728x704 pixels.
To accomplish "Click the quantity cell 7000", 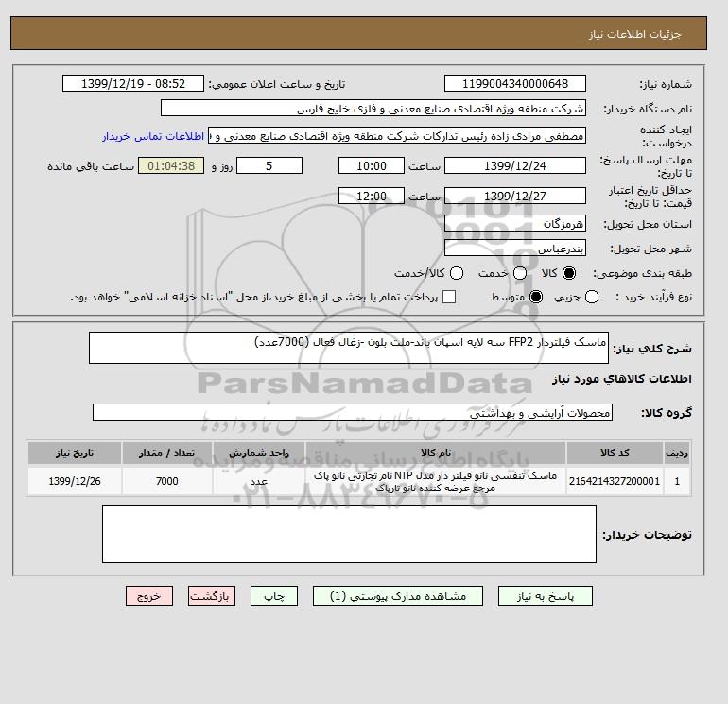I will coord(167,481).
